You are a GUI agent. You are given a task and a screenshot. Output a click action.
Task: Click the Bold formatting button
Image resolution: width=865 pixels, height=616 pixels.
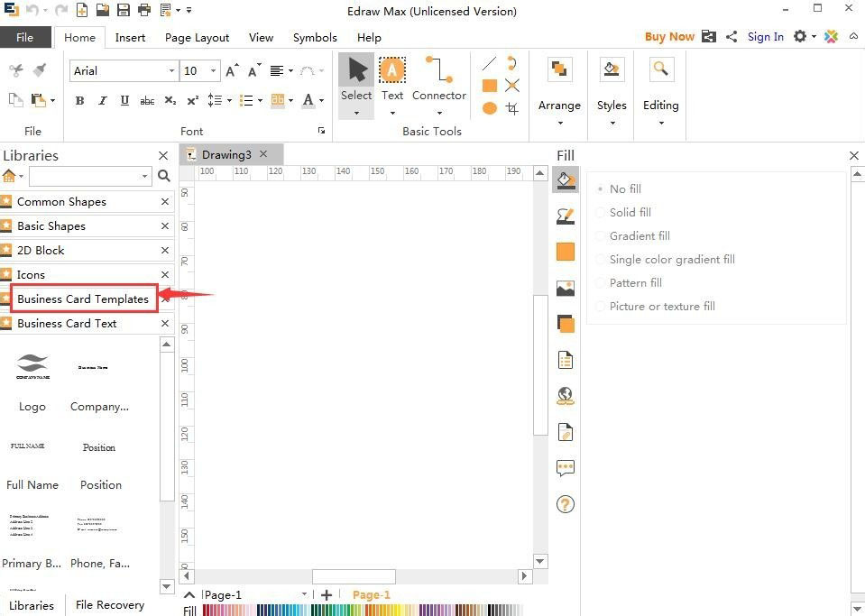[79, 101]
